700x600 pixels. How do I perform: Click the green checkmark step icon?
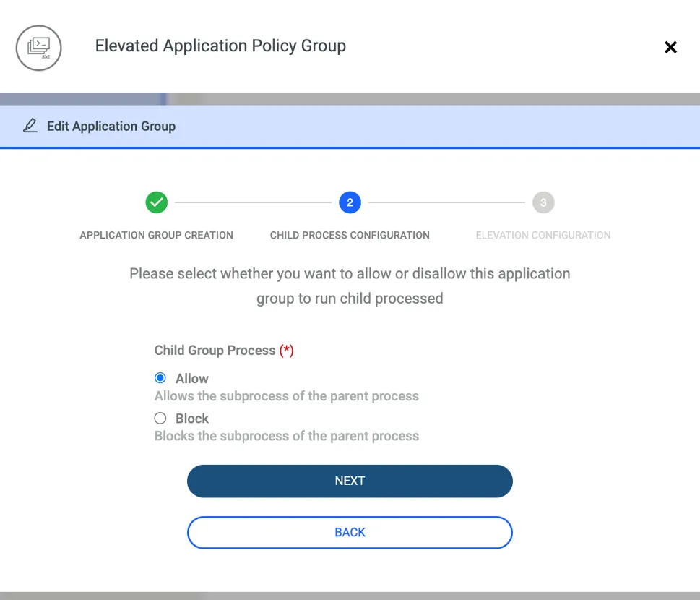pos(157,202)
